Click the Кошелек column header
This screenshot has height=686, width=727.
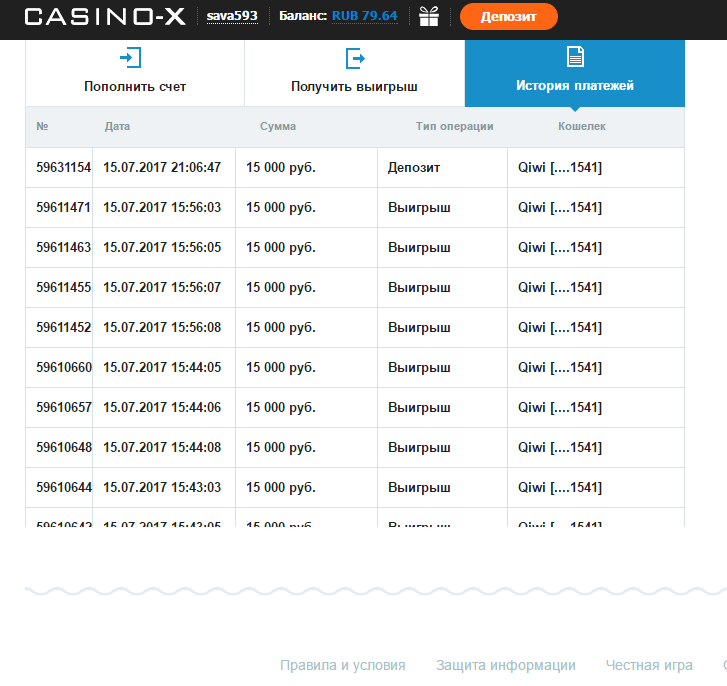tap(581, 126)
